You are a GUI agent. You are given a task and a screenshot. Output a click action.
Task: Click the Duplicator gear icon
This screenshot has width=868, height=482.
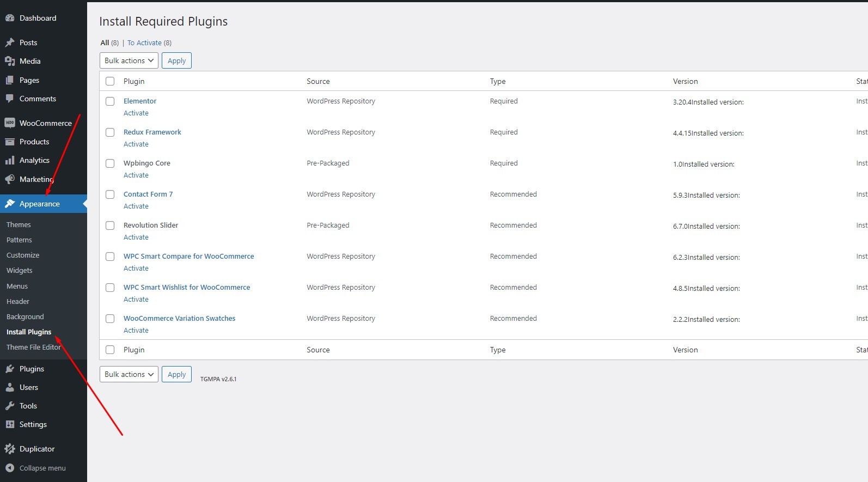(10, 449)
